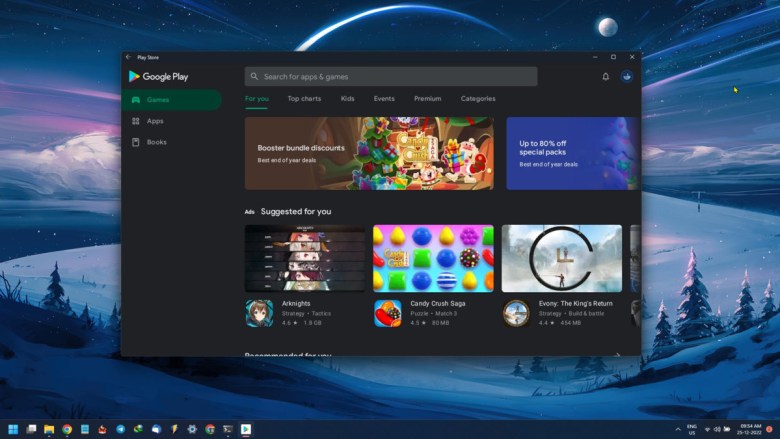This screenshot has width=780, height=439.
Task: Click the ENG US language indicator
Action: [x=691, y=430]
